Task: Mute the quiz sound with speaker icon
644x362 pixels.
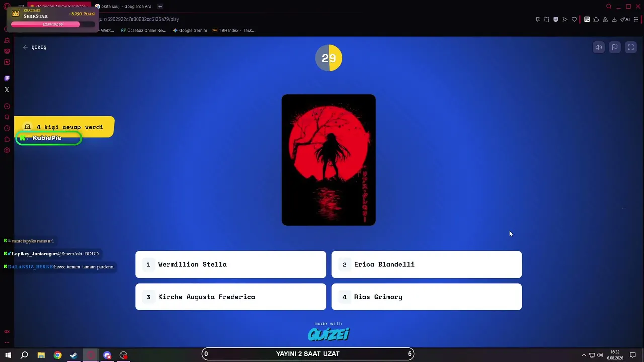Action: (x=599, y=47)
